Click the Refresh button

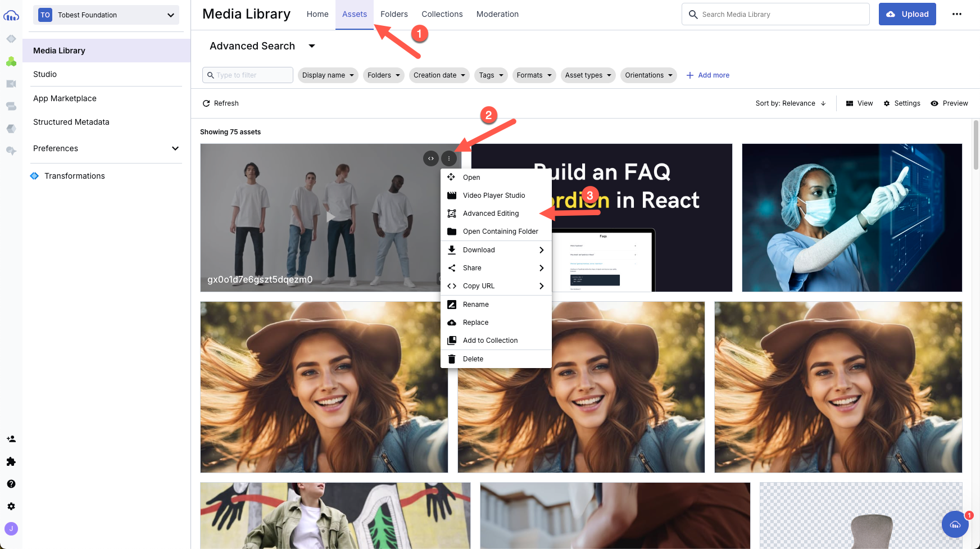(x=221, y=103)
